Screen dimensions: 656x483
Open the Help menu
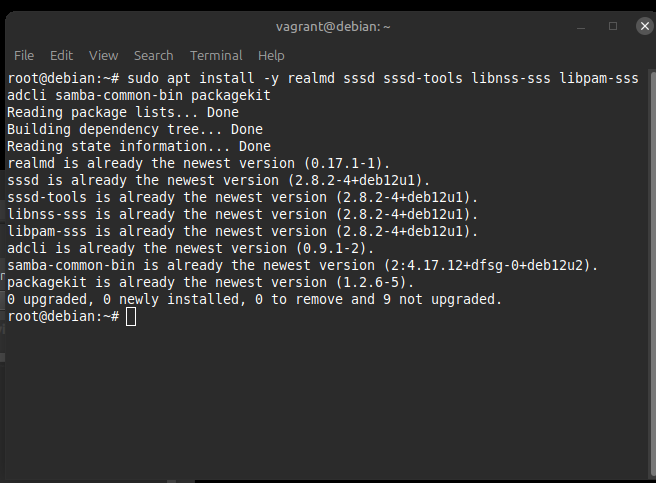(271, 56)
